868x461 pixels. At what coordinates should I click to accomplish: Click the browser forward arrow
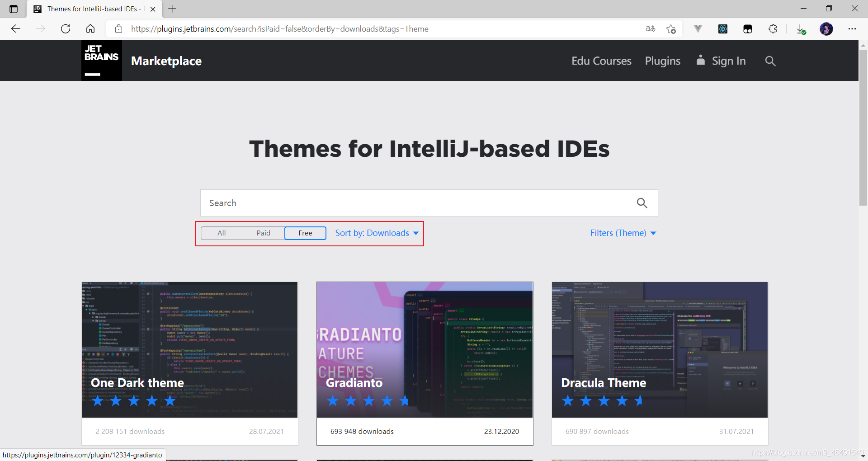(41, 29)
